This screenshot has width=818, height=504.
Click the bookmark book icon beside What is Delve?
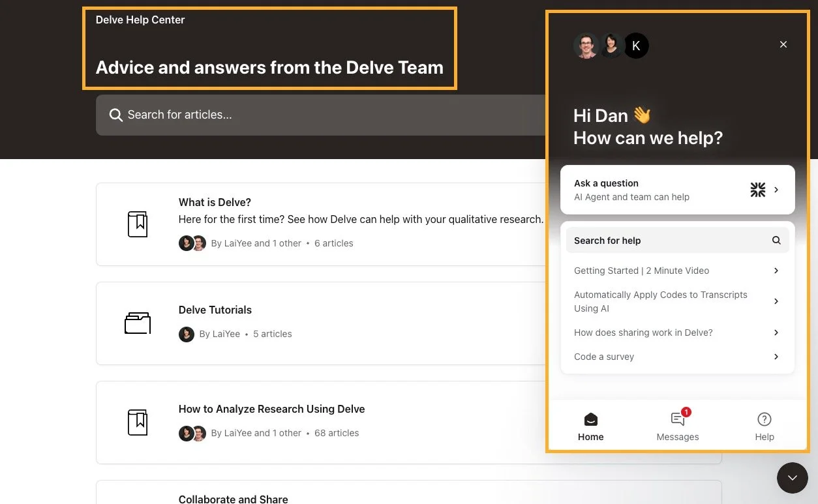click(x=138, y=224)
